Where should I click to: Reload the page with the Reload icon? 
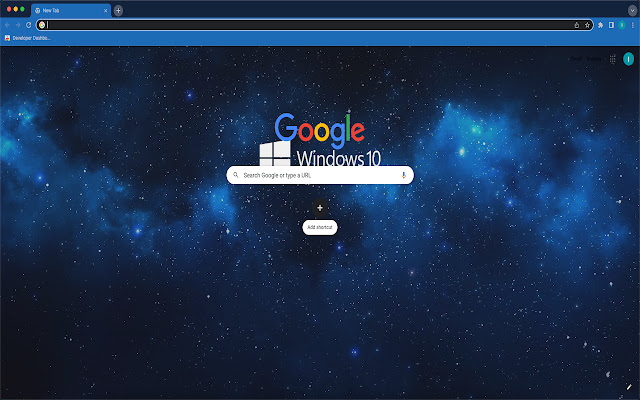(x=29, y=25)
